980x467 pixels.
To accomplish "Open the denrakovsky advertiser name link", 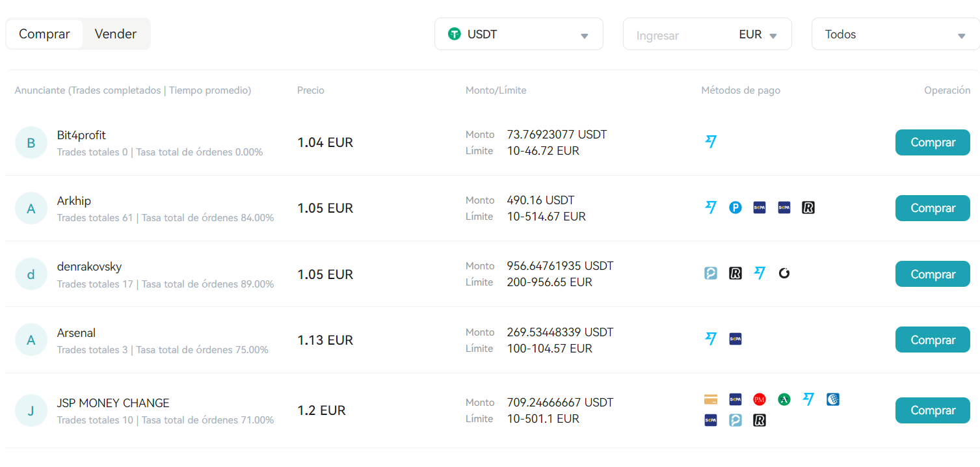I will [x=89, y=267].
